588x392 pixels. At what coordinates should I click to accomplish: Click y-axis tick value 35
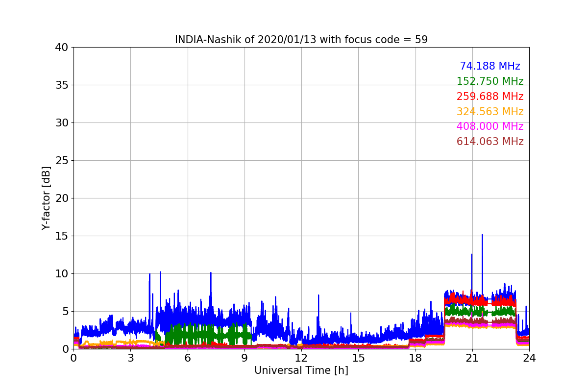(62, 85)
